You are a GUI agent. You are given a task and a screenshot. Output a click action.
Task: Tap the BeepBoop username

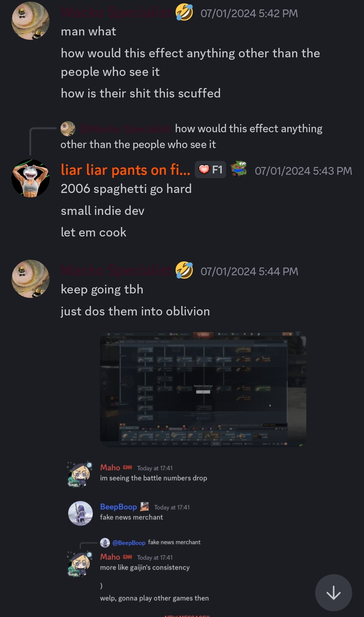(118, 507)
